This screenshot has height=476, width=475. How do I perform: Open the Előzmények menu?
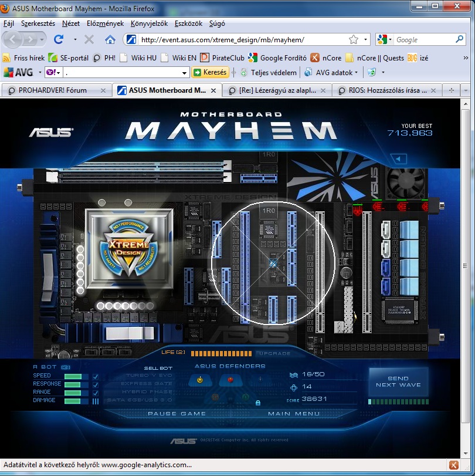pyautogui.click(x=105, y=23)
